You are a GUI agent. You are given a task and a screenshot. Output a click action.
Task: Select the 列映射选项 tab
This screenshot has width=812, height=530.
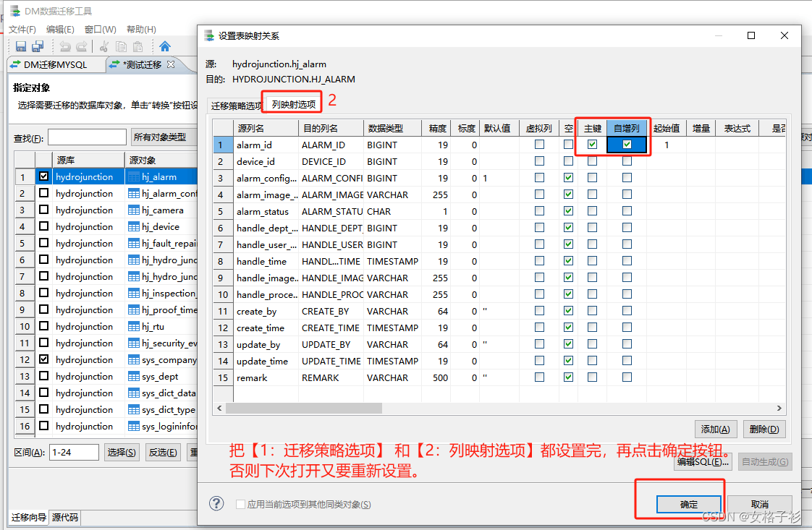(294, 104)
